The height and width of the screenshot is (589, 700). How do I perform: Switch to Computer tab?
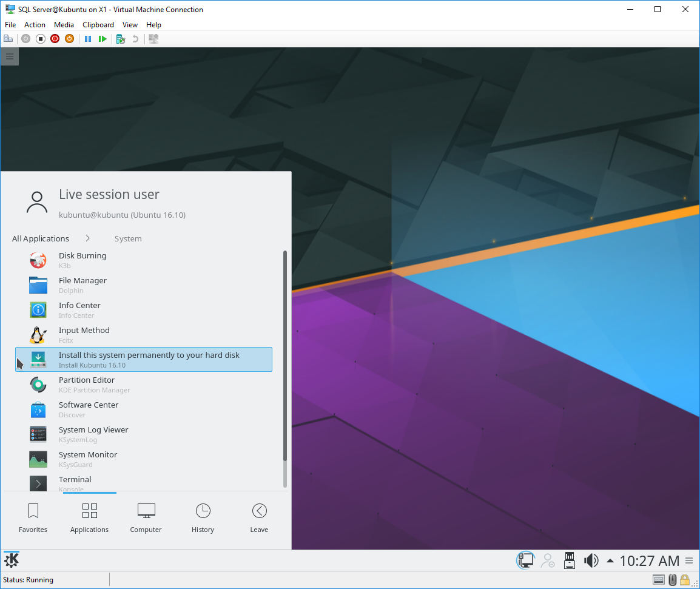146,518
